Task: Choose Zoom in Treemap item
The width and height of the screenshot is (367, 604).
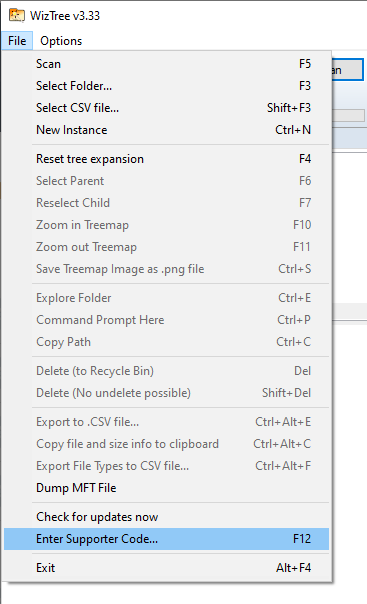Action: click(x=166, y=225)
